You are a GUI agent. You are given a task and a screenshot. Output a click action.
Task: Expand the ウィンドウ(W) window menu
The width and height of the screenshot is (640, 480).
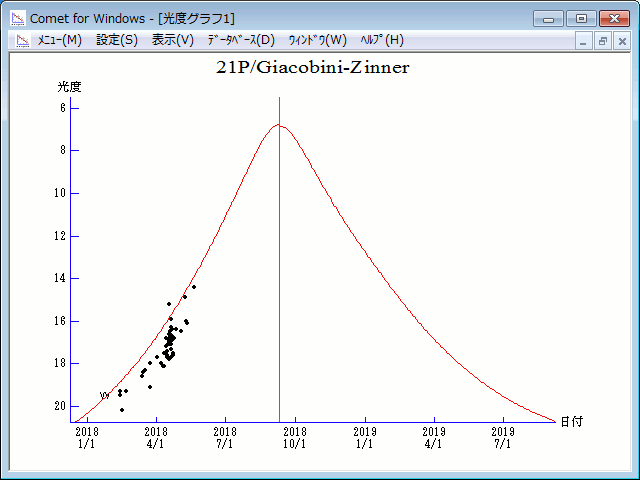(317, 40)
